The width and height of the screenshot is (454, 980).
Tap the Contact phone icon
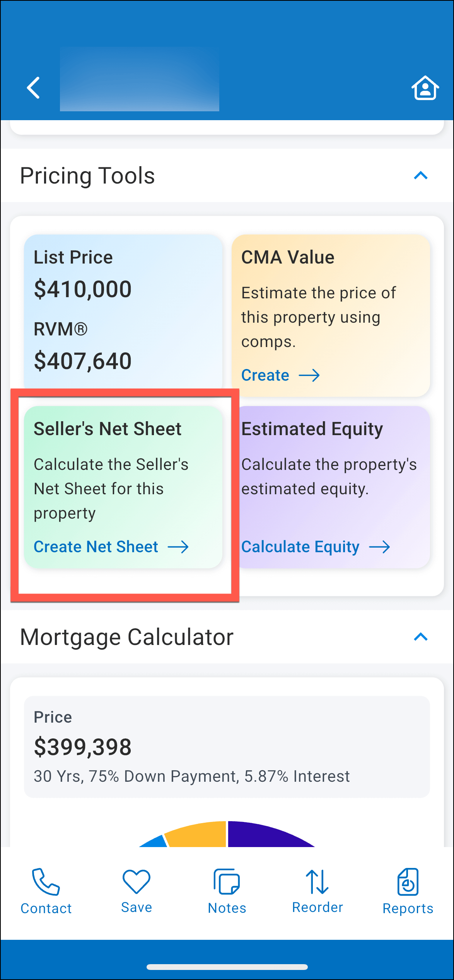click(46, 882)
